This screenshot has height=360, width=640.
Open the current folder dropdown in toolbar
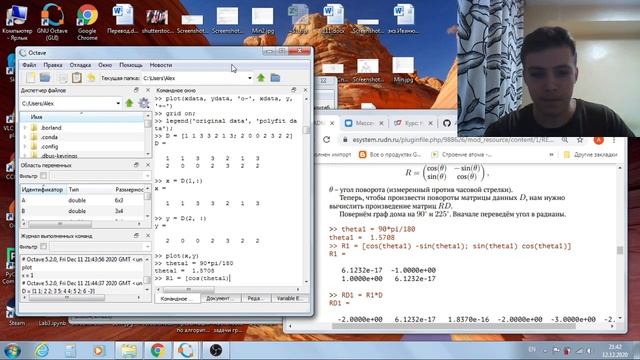pyautogui.click(x=250, y=78)
